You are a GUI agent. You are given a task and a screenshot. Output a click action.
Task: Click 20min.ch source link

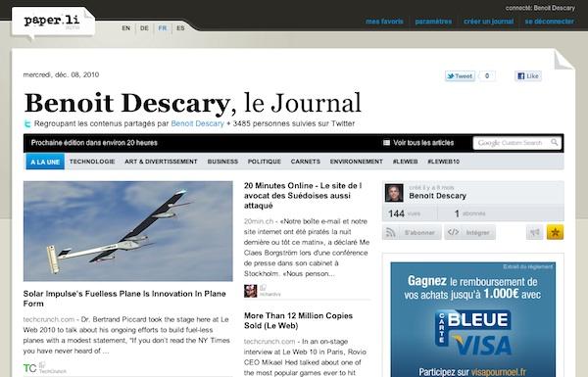259,221
